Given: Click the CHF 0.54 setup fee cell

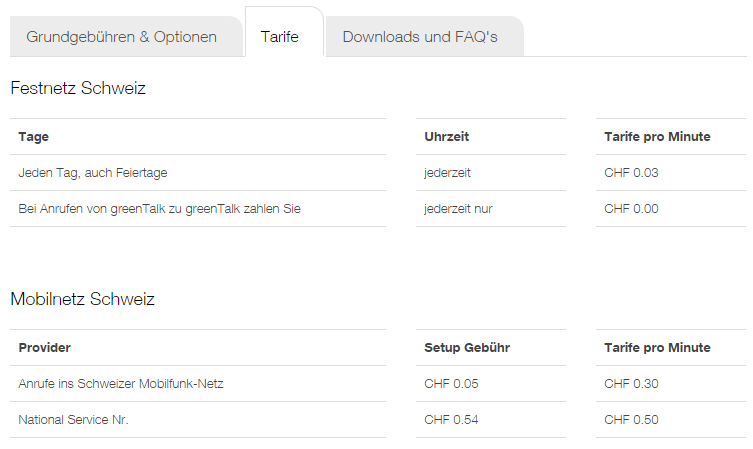Looking at the screenshot, I should (x=451, y=420).
